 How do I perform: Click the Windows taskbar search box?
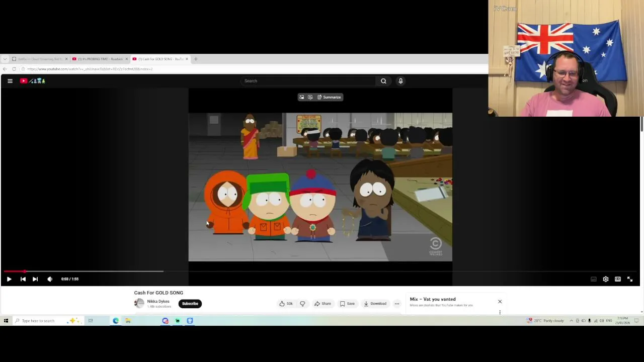click(48, 321)
